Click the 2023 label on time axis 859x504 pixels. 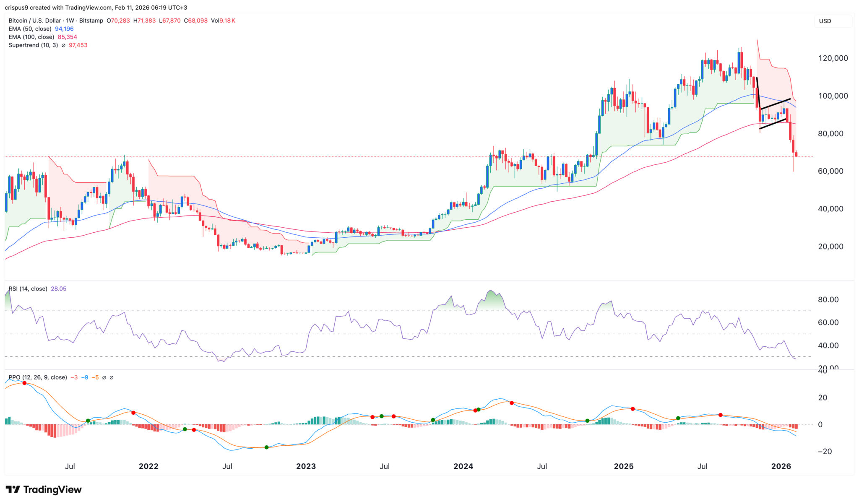(306, 466)
